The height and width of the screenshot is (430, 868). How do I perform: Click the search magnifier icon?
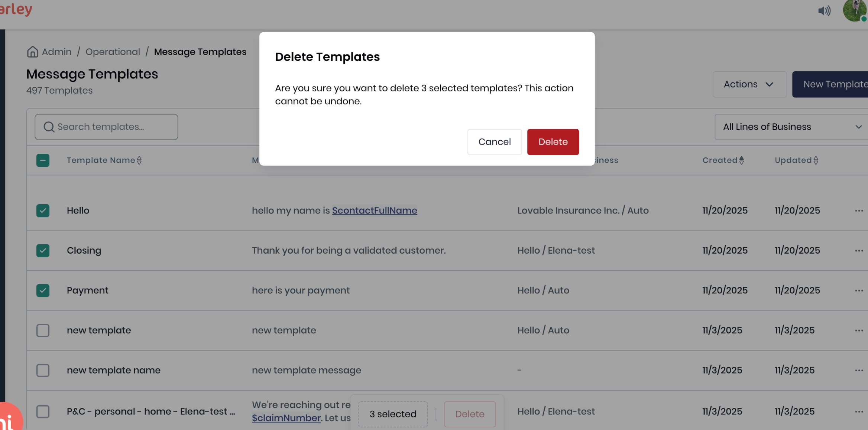coord(49,127)
